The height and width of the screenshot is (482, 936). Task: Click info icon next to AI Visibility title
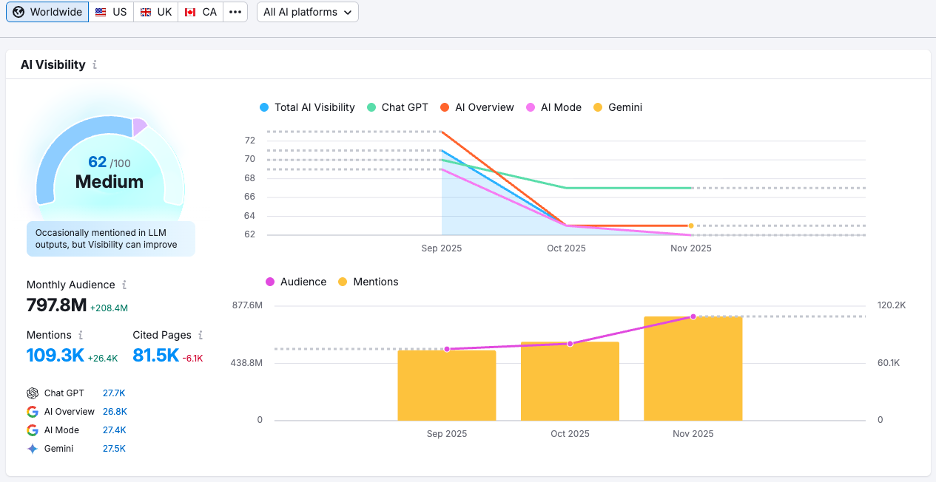95,65
